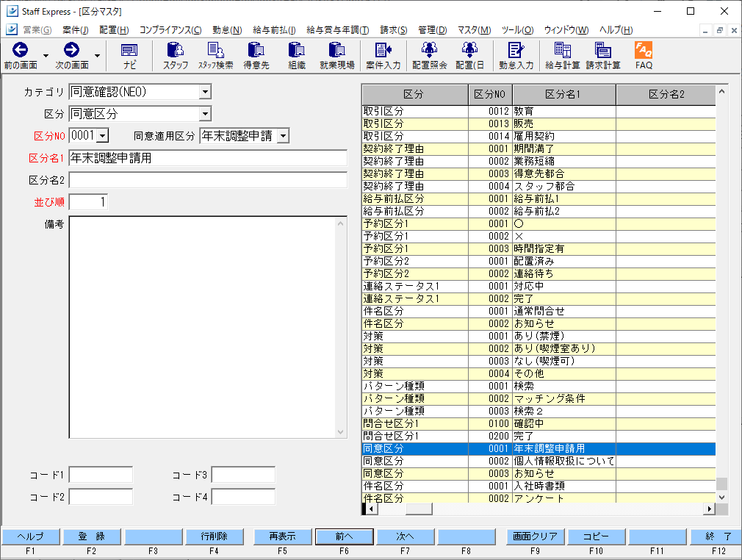Click the 画面クリア F9 button

tap(536, 536)
